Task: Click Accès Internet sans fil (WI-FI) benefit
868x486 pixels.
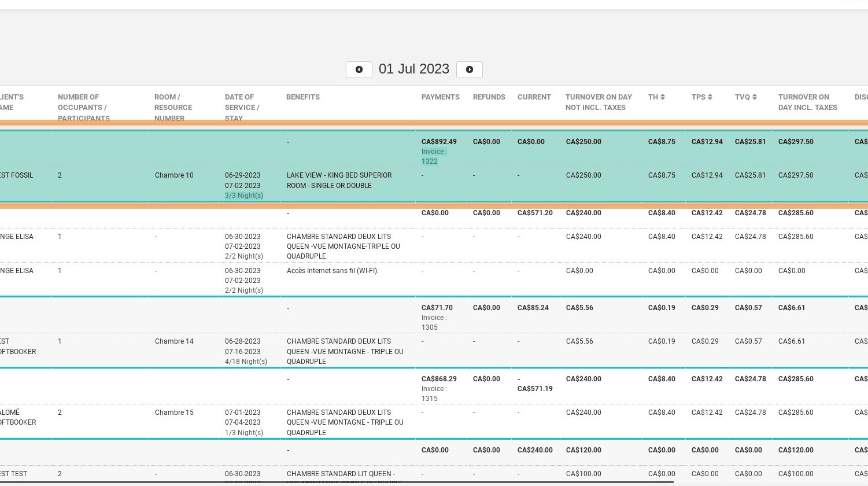Action: (x=333, y=271)
